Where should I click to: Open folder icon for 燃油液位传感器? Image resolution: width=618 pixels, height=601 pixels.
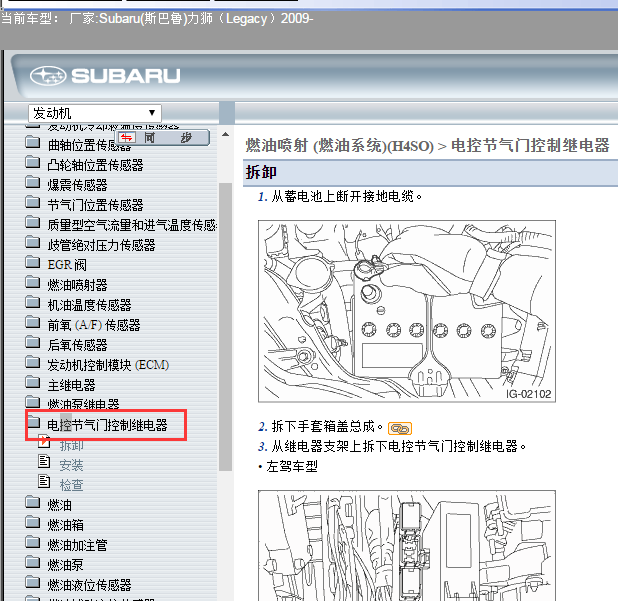(33, 582)
